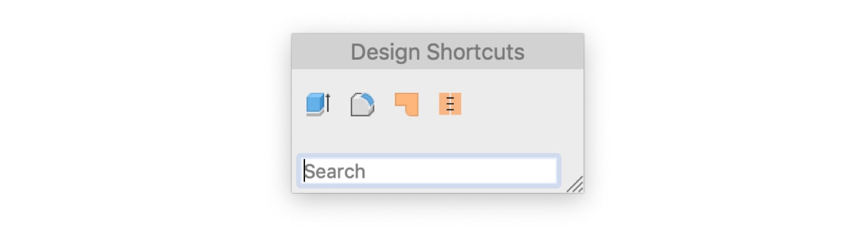Start the third shortcut in the icon row

pyautogui.click(x=406, y=104)
